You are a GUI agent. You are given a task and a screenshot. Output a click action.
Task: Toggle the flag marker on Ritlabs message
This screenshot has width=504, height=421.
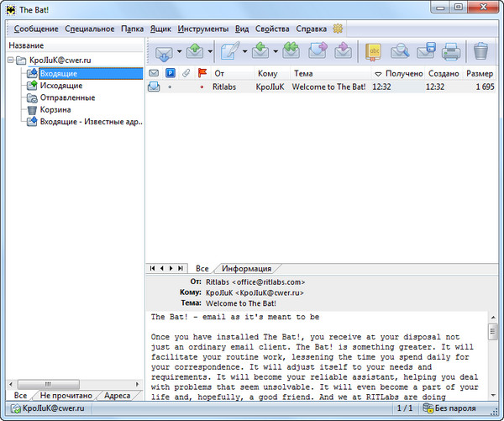(x=201, y=87)
